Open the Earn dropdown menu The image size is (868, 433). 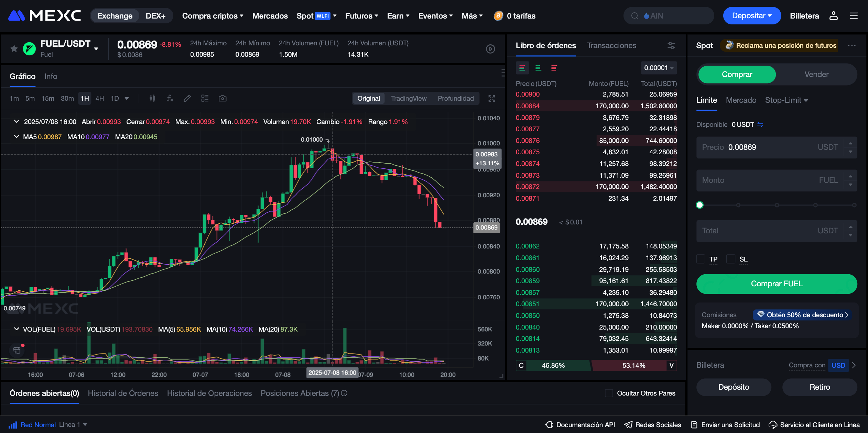[x=398, y=16]
